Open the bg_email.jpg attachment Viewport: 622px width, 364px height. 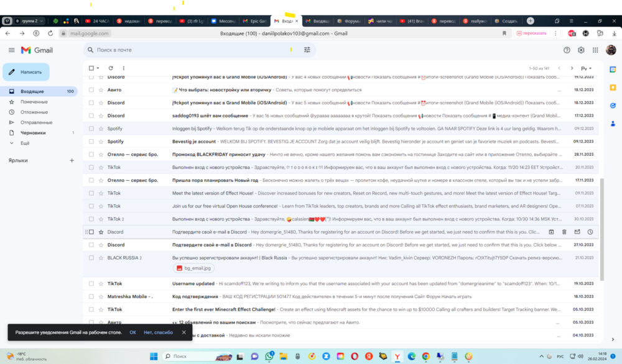pyautogui.click(x=193, y=268)
